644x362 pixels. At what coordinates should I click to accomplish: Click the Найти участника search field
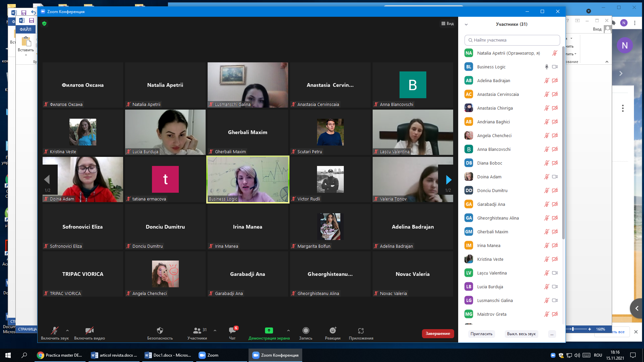click(512, 40)
